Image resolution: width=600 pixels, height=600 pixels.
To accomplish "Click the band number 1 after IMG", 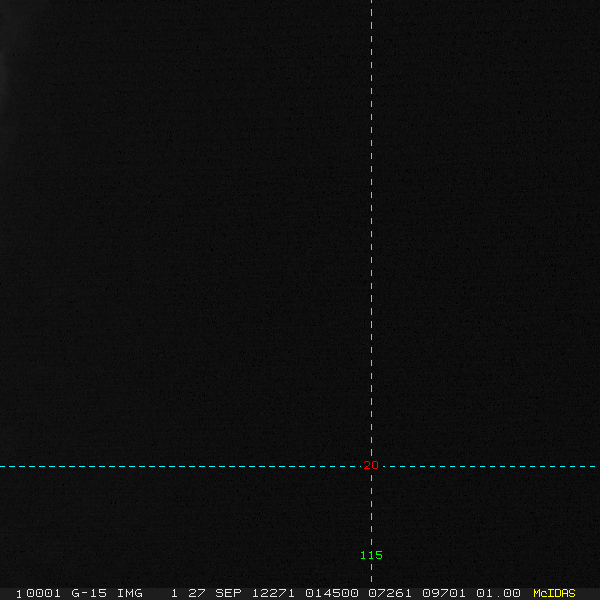I will [174, 593].
